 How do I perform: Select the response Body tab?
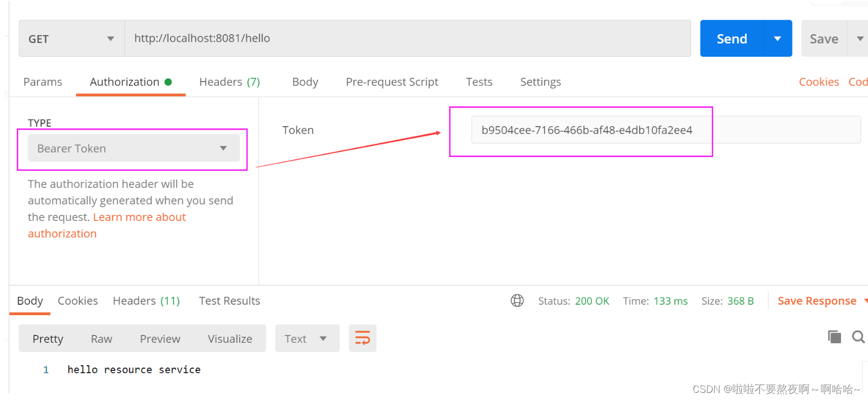(x=30, y=301)
